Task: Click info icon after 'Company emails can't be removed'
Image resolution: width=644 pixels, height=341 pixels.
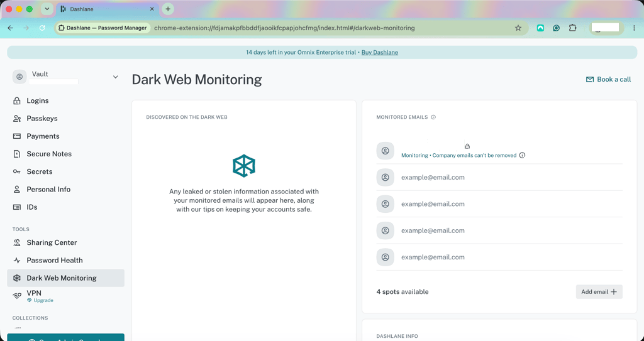Action: [x=522, y=155]
